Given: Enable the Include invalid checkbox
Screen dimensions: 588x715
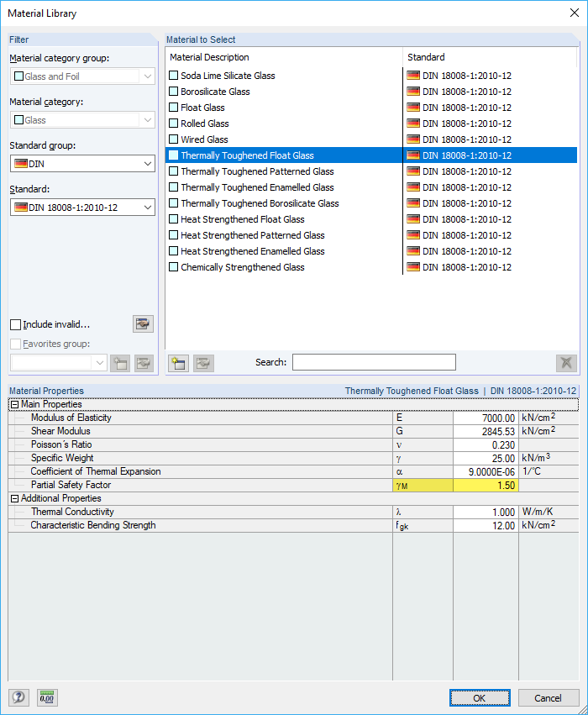Looking at the screenshot, I should [15, 324].
